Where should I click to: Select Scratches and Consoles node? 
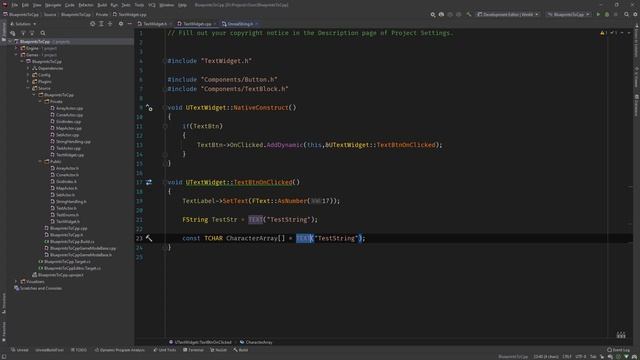tap(38, 288)
